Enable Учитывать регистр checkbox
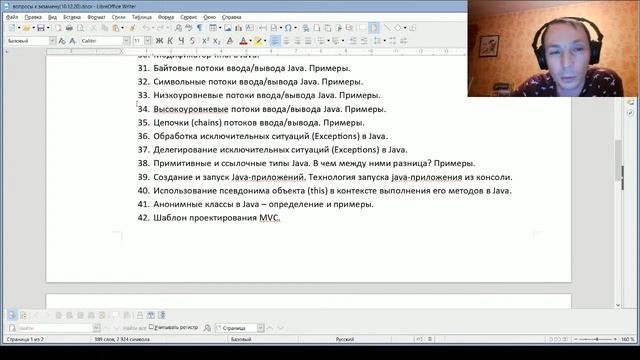This screenshot has height=360, width=640. 151,327
